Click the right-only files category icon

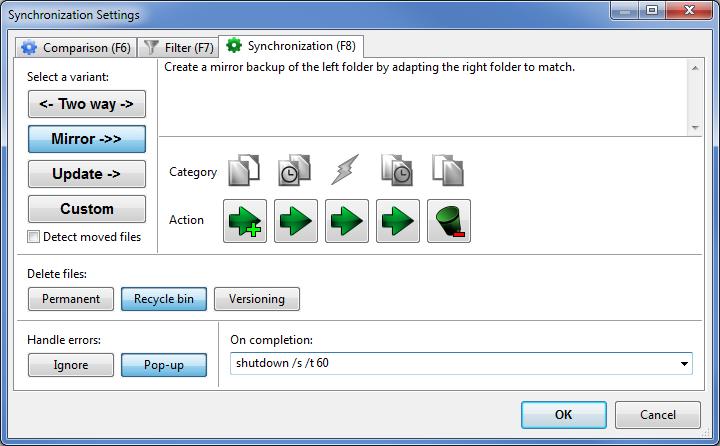click(x=448, y=170)
